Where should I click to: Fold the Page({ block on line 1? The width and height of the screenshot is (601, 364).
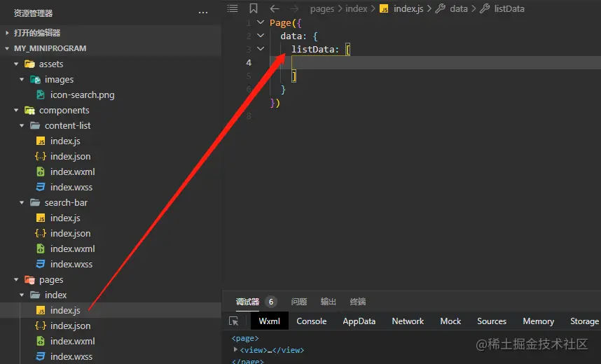pyautogui.click(x=261, y=22)
